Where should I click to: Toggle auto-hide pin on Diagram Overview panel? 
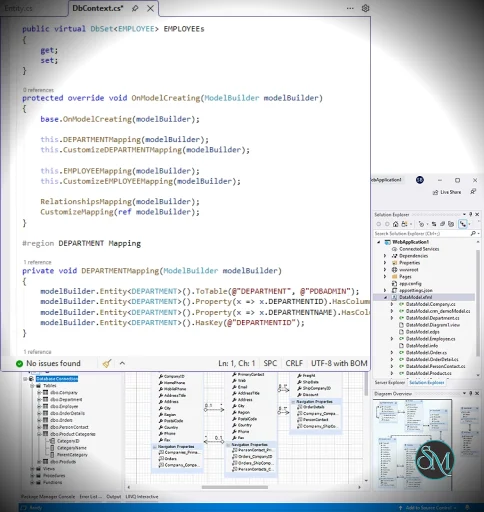click(471, 394)
